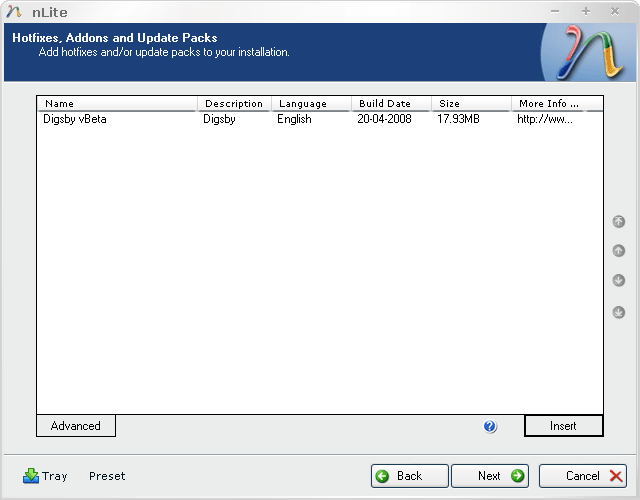Click the 20-04-2008 build date cell
The width and height of the screenshot is (640, 500).
(x=384, y=119)
